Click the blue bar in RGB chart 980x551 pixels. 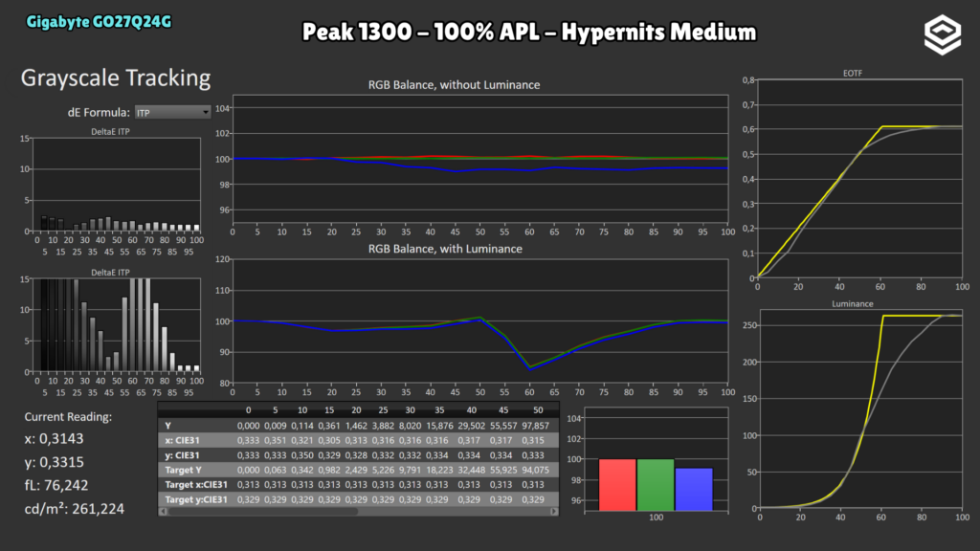[694, 489]
